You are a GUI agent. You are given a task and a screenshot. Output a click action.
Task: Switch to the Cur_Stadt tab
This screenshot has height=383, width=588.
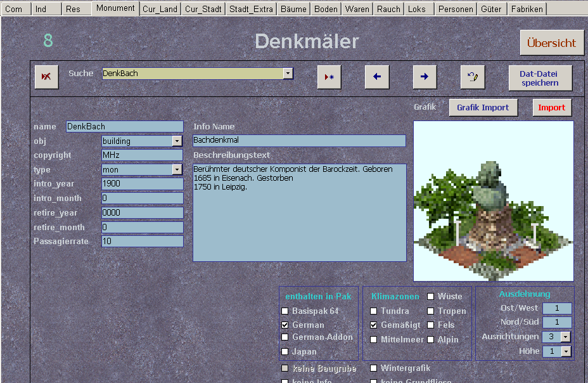tap(203, 9)
